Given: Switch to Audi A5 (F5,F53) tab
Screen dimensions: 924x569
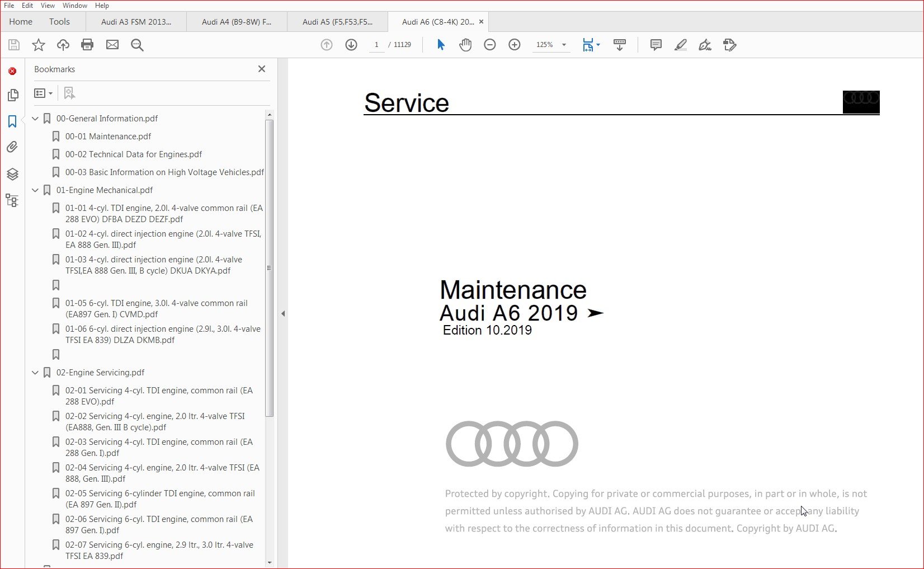Looking at the screenshot, I should [x=337, y=22].
